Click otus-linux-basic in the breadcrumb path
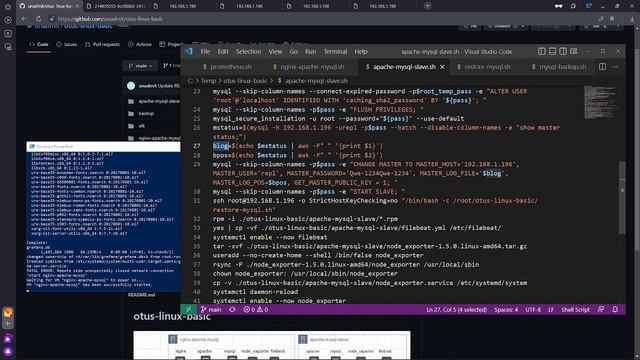This screenshot has height=360, width=640. [x=245, y=81]
